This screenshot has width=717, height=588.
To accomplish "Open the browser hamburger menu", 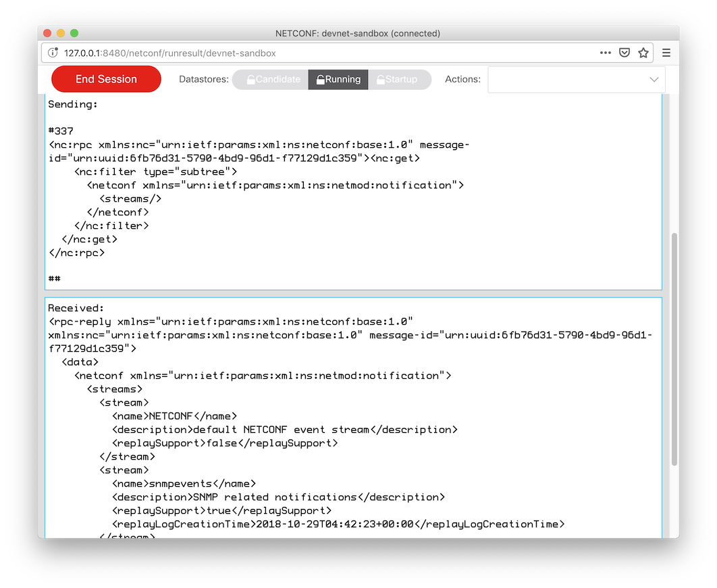I will click(666, 53).
